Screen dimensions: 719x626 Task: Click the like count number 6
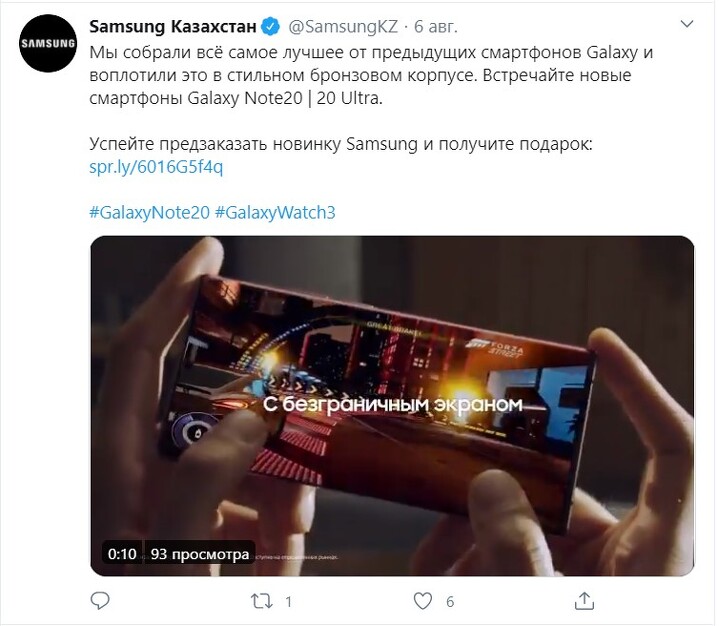click(450, 602)
